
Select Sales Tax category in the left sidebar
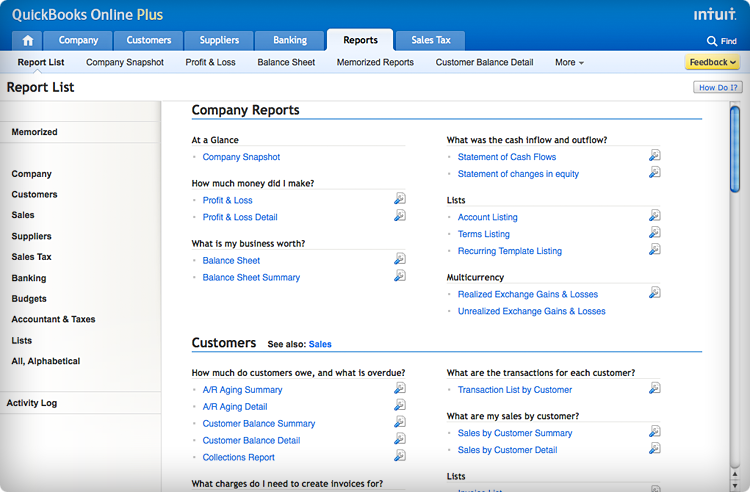32,257
